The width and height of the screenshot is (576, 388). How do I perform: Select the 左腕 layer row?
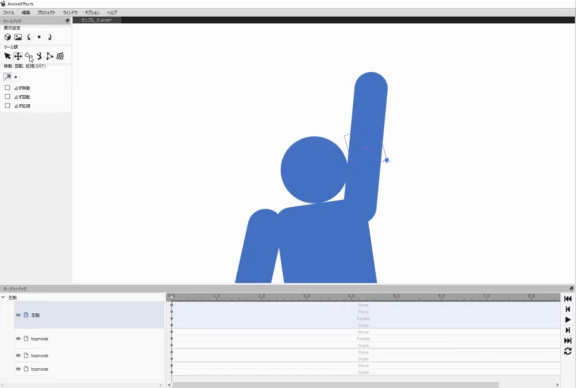pos(89,315)
